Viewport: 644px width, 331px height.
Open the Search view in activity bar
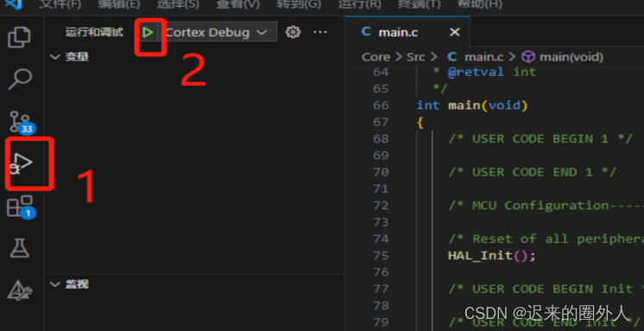(20, 79)
